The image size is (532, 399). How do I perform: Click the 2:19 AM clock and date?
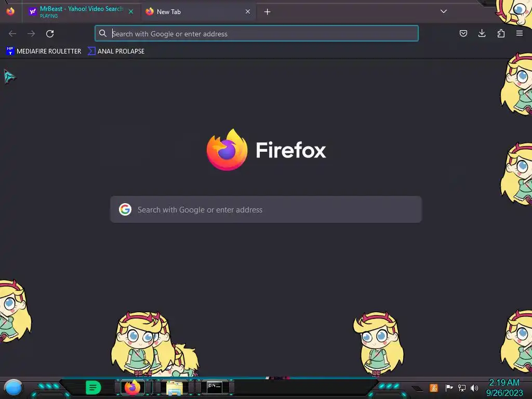tap(504, 388)
